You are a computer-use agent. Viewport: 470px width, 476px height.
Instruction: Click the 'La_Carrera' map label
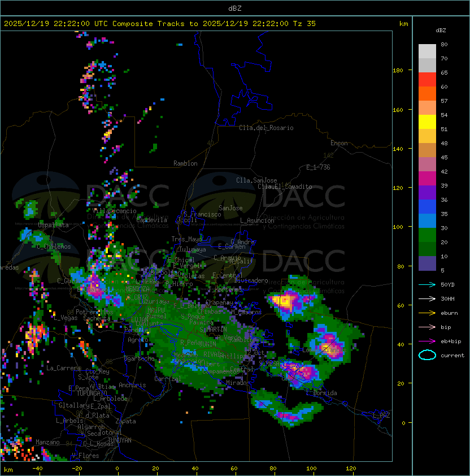[63, 368]
